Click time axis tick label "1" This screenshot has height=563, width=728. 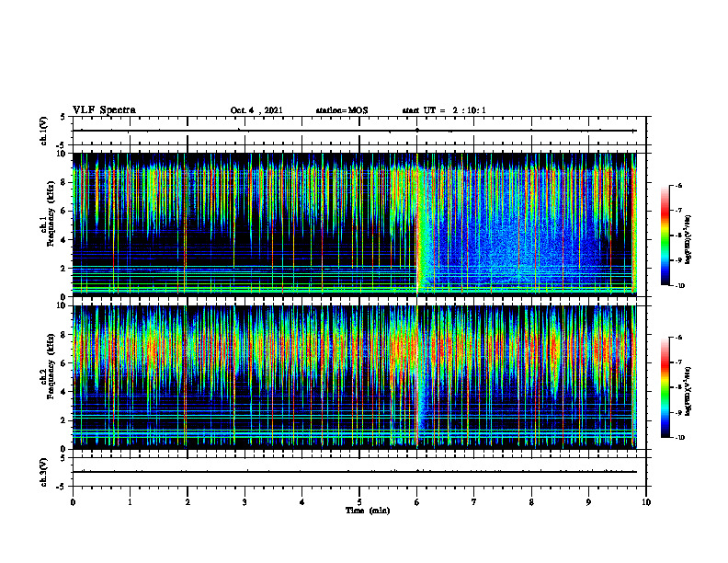pyautogui.click(x=130, y=502)
